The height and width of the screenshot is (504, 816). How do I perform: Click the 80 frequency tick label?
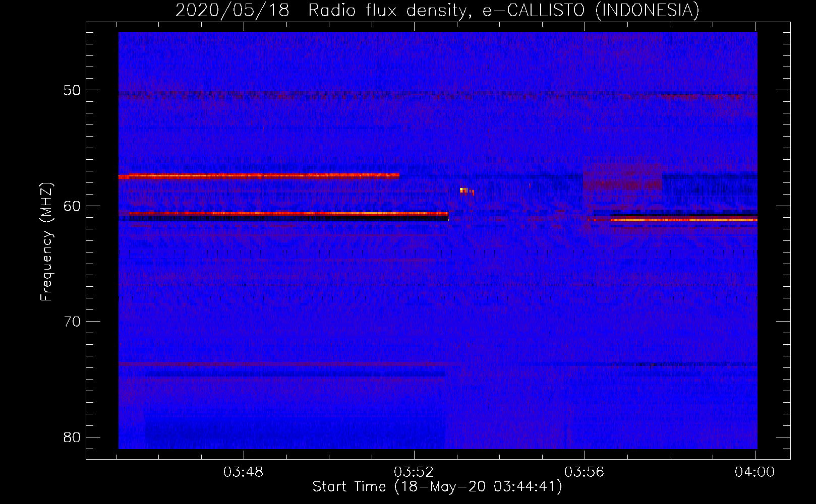point(72,437)
